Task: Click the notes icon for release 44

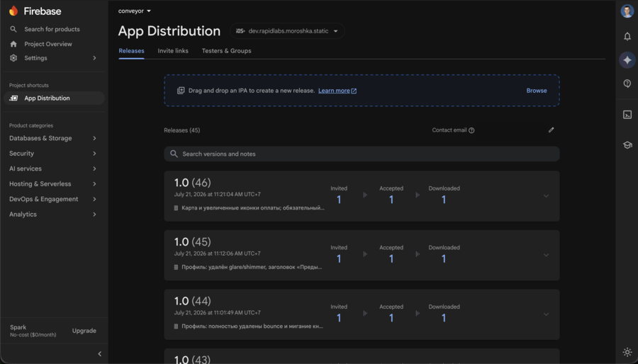Action: [x=177, y=326]
